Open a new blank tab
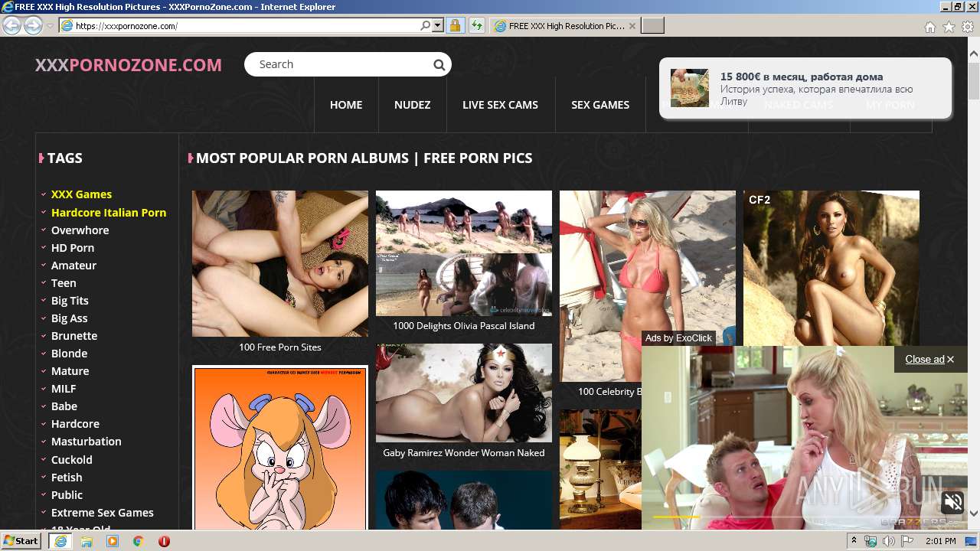 click(652, 25)
